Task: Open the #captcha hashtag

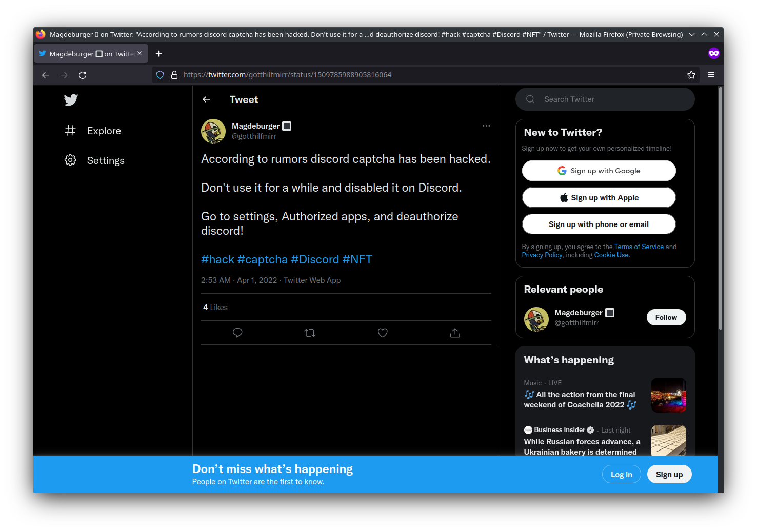Action: pos(263,259)
